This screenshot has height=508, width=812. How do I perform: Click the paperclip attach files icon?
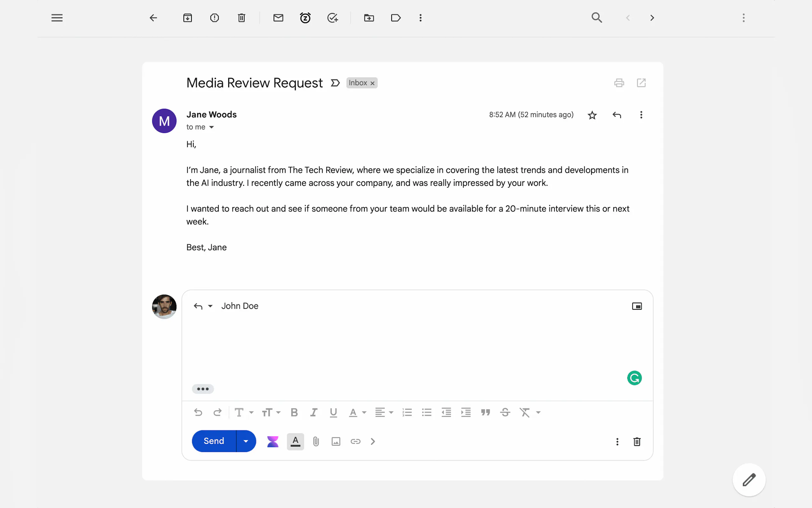click(316, 441)
